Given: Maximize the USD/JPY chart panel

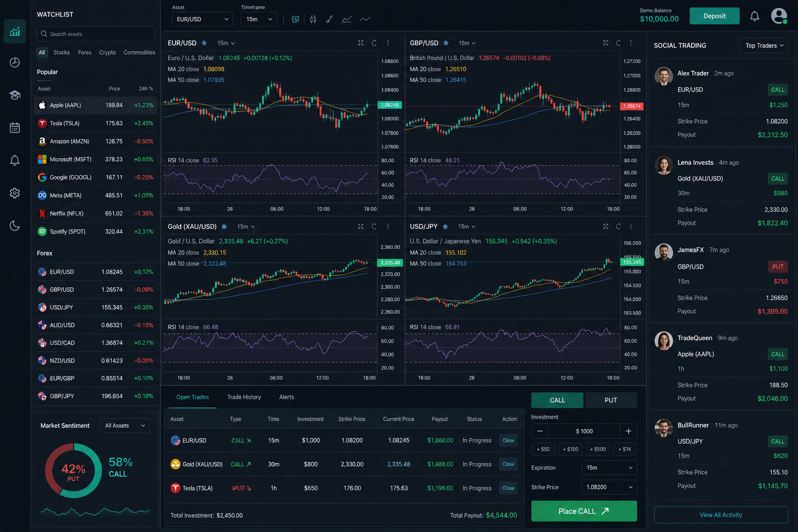Looking at the screenshot, I should tap(605, 227).
